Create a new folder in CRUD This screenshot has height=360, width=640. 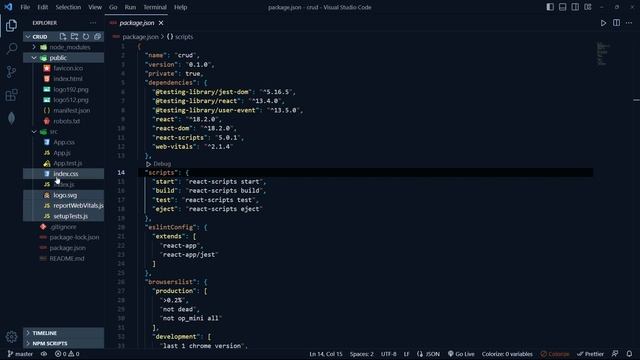pos(74,36)
